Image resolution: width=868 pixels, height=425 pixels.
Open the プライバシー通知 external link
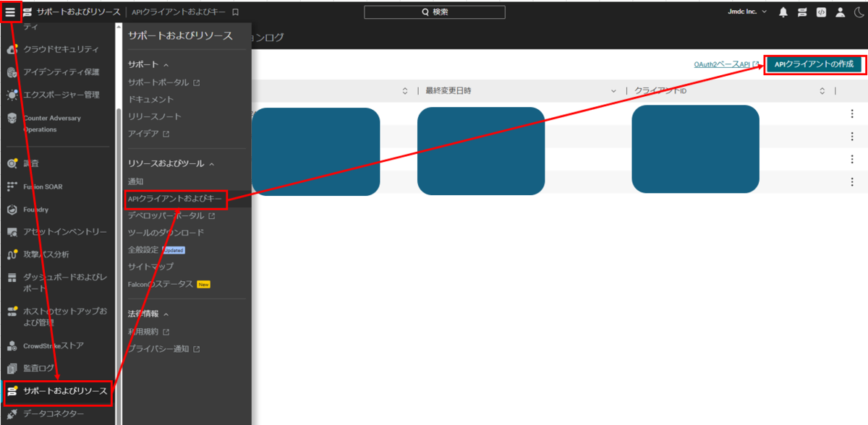click(x=163, y=349)
